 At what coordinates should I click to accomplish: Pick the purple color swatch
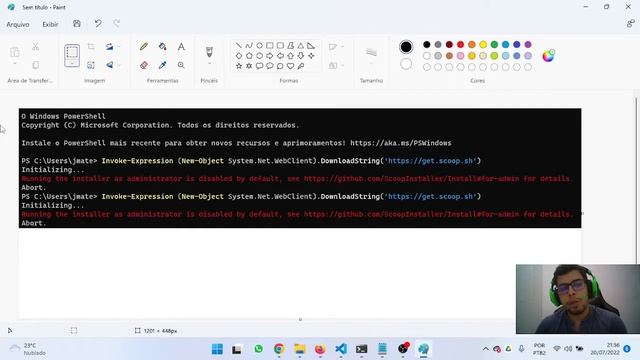point(528,44)
